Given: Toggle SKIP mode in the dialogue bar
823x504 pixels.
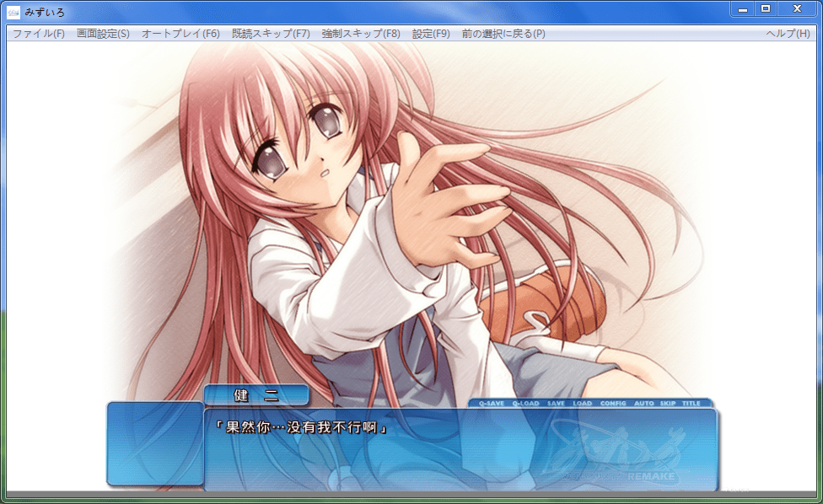Looking at the screenshot, I should tap(668, 404).
